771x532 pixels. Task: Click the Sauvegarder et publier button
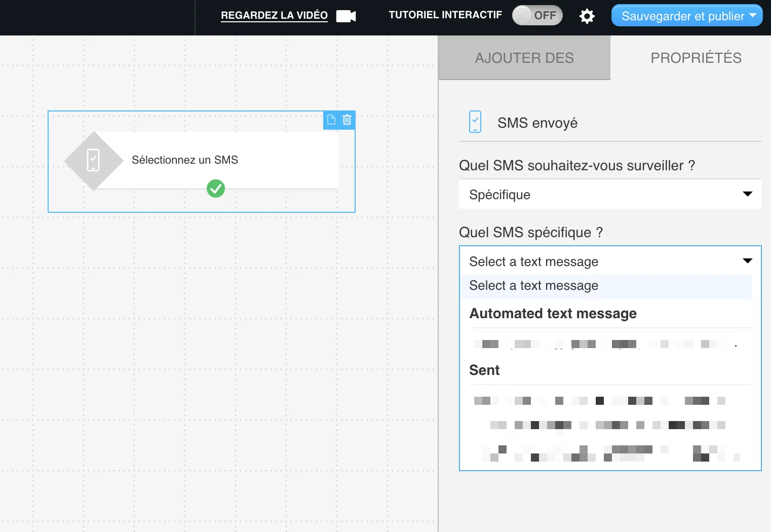(687, 16)
